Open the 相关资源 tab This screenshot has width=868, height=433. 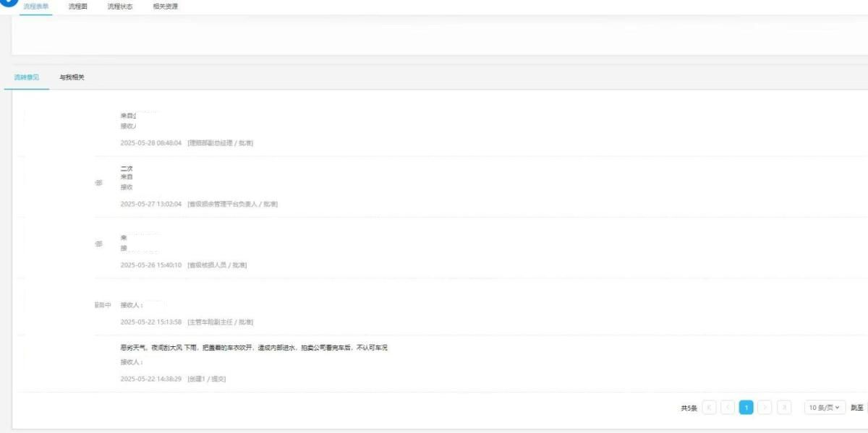165,7
